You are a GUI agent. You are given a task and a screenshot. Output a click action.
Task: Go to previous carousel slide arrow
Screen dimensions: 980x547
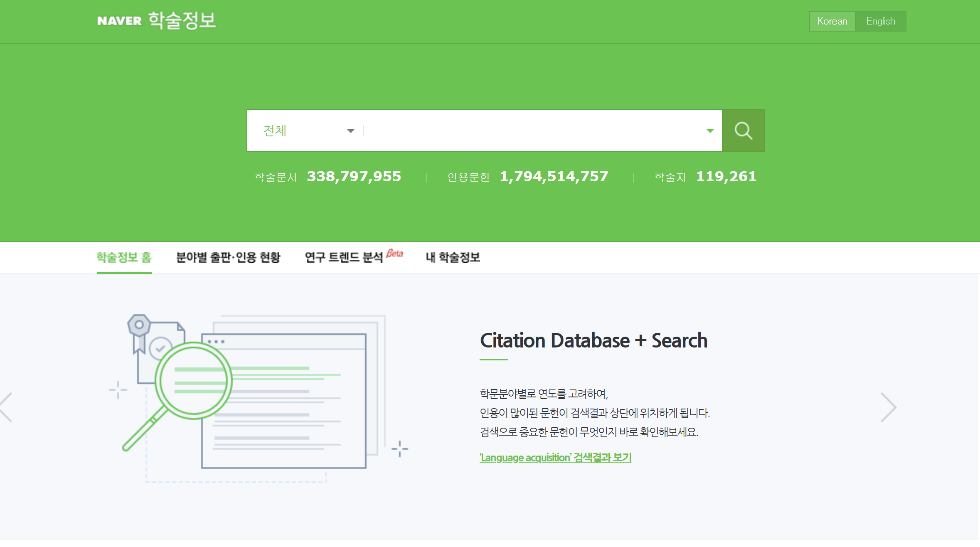(6, 407)
